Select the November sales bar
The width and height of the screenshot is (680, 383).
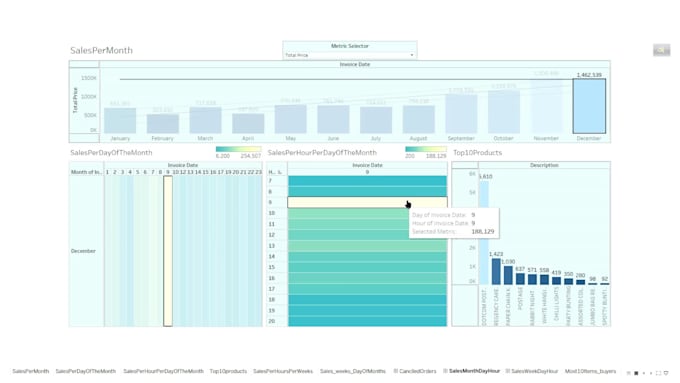[546, 106]
